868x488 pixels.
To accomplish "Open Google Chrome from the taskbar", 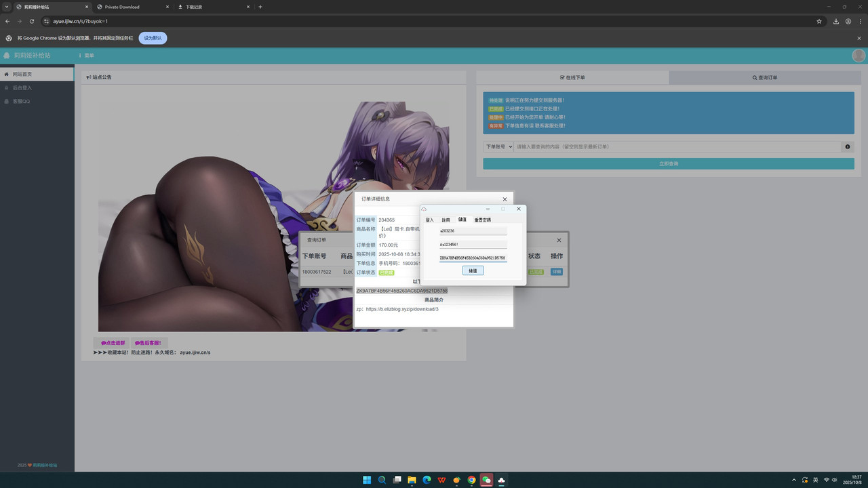I will 472,480.
